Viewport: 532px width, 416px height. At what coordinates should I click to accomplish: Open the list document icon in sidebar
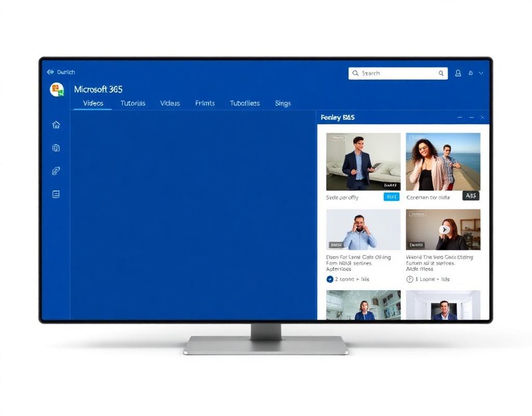pos(56,194)
